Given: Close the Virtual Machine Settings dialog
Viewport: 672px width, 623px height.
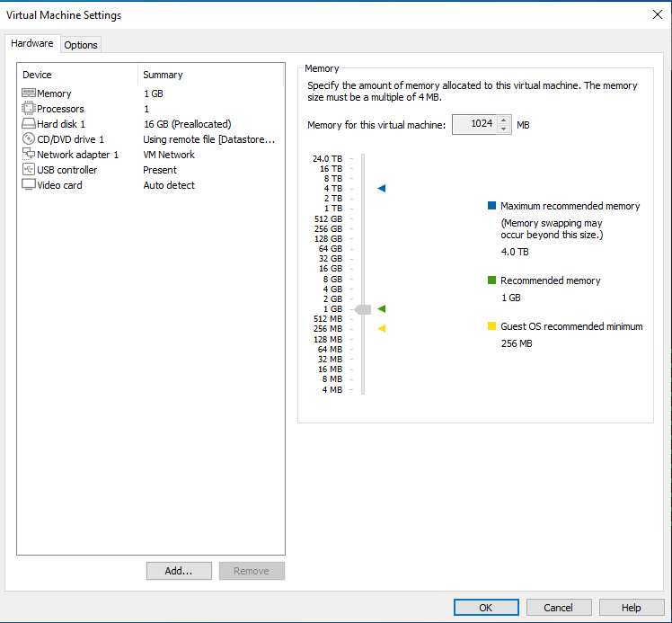Looking at the screenshot, I should pyautogui.click(x=658, y=14).
